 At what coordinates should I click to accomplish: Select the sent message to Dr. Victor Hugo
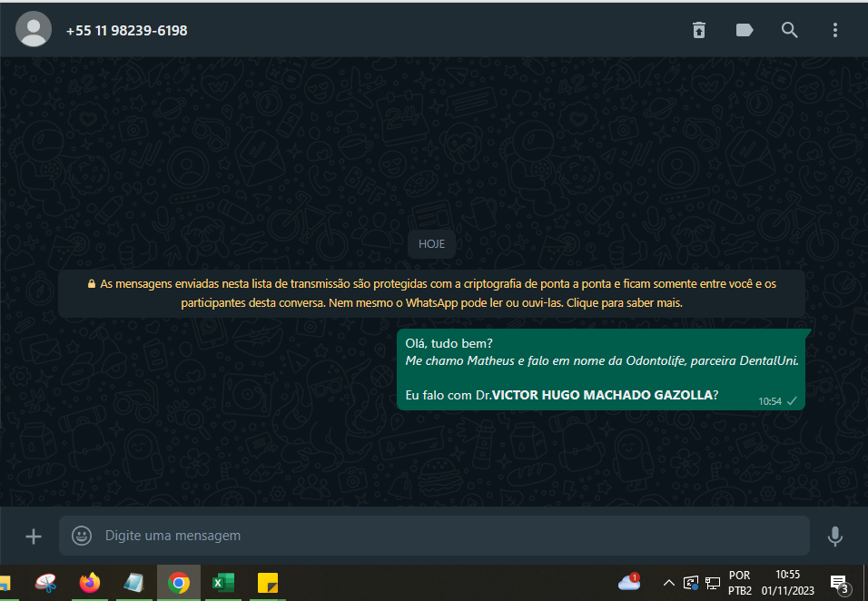pos(601,369)
